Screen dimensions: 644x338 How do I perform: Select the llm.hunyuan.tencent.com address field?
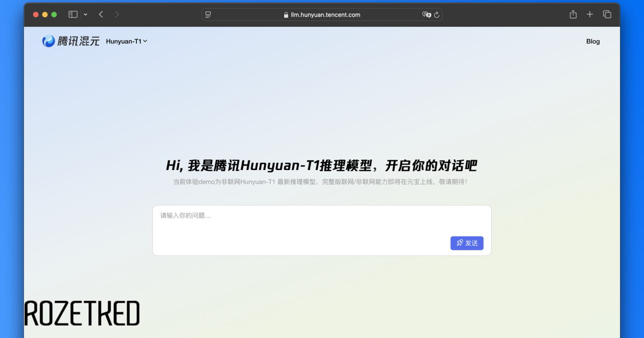click(325, 15)
